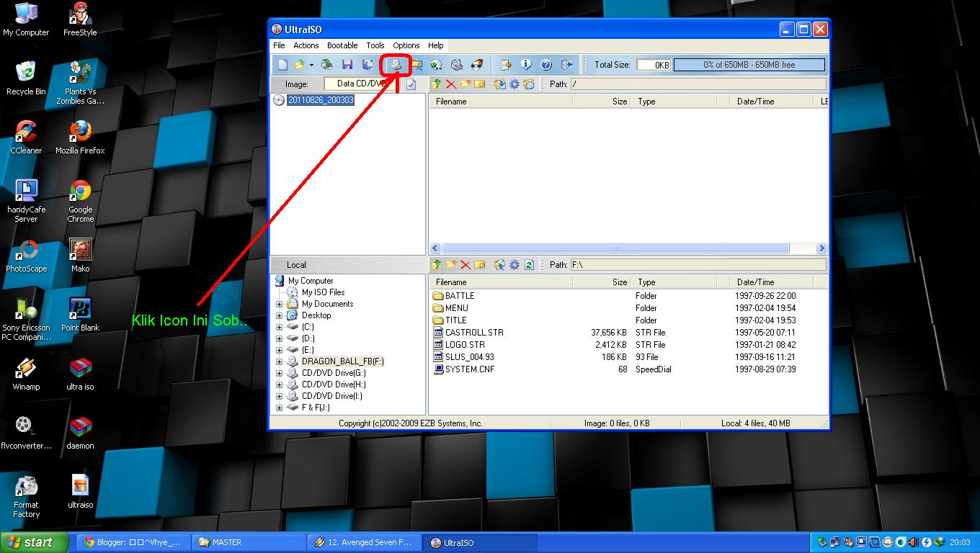Open the Help menu
Viewport: 980px width, 553px height.
436,45
